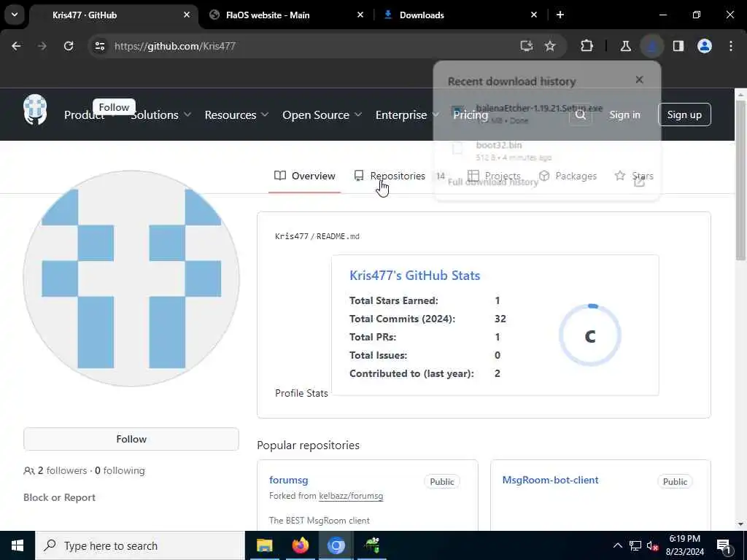Click the Windows taskbar search box
The image size is (747, 560).
[x=140, y=545]
